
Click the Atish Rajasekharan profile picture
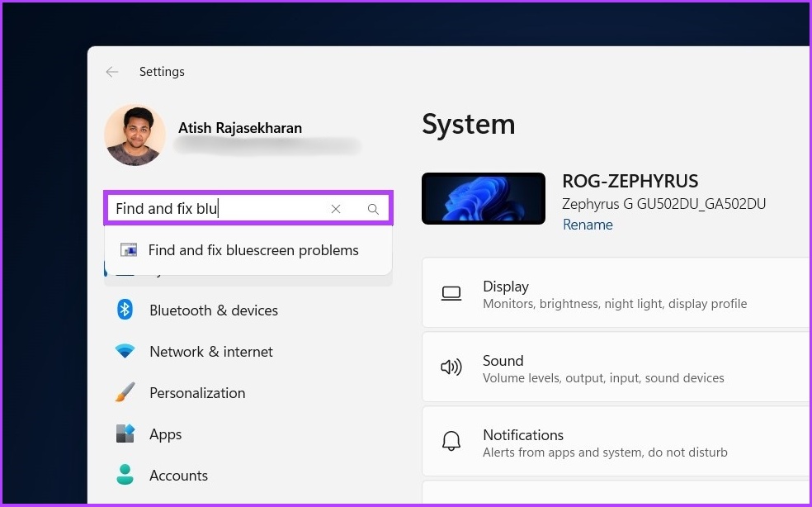pyautogui.click(x=135, y=135)
